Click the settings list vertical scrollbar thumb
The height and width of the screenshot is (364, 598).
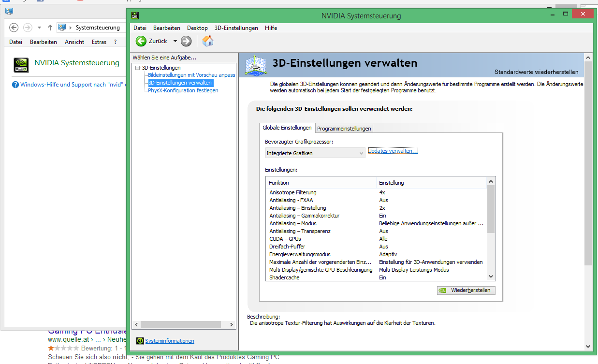491,209
